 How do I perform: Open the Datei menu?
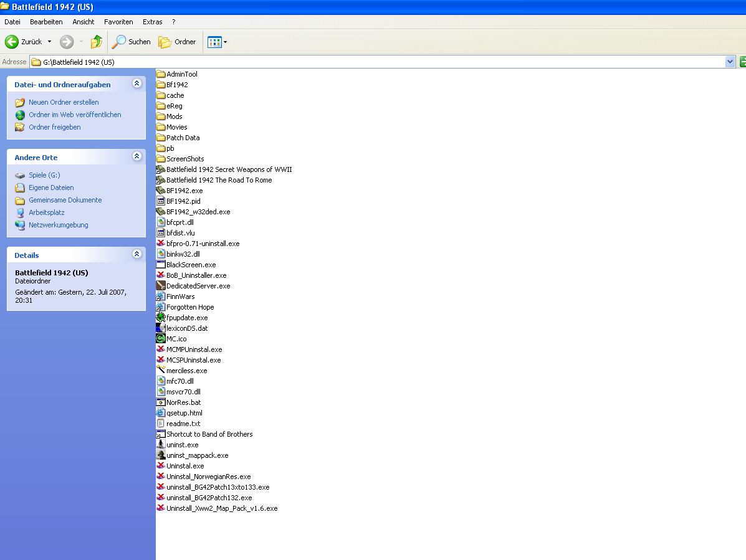click(12, 22)
